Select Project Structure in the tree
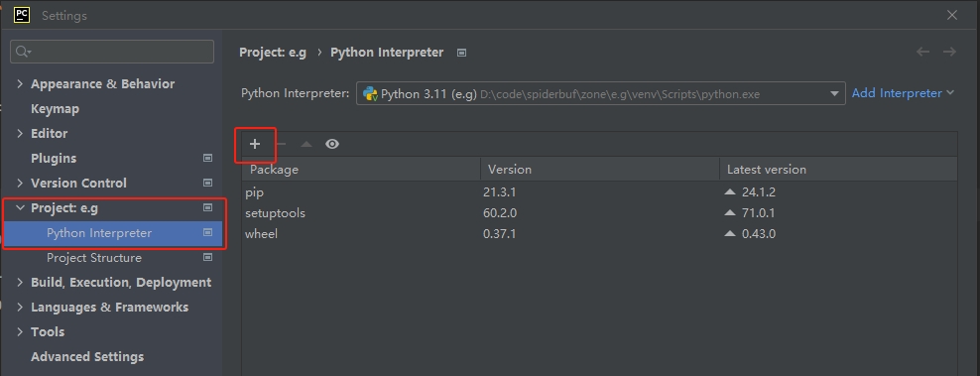 point(94,258)
